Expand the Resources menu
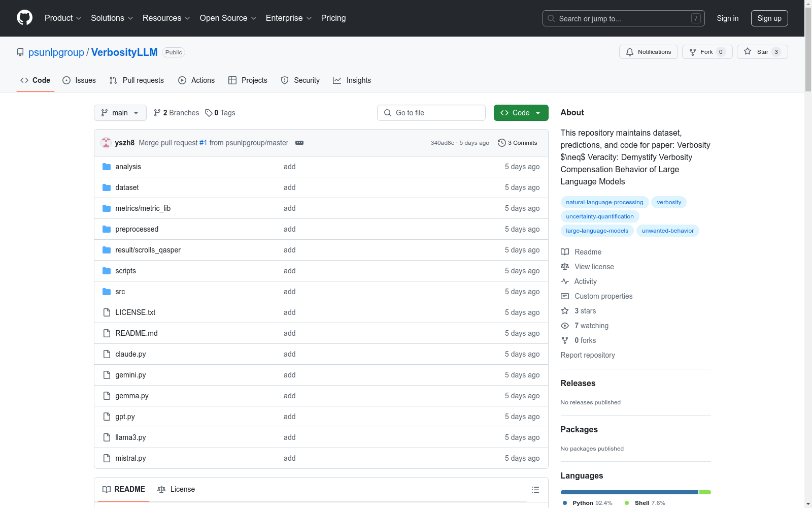Viewport: 812px width, 508px height. click(166, 18)
